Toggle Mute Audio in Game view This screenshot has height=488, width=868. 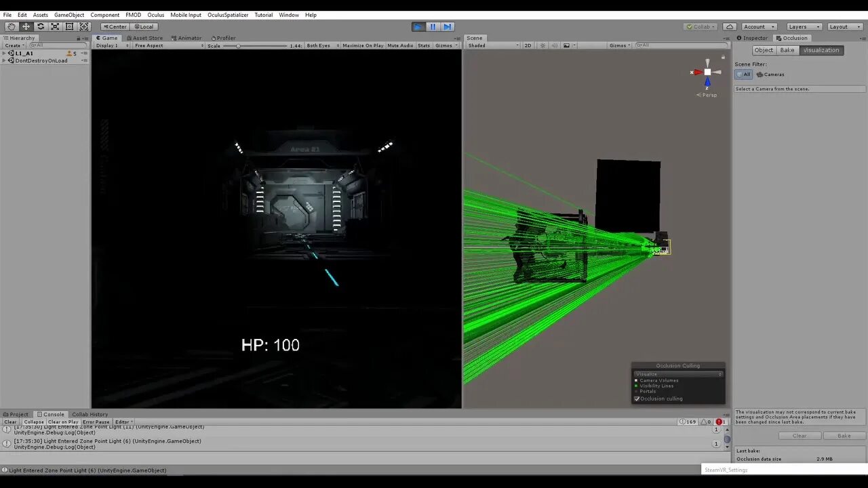point(400,45)
